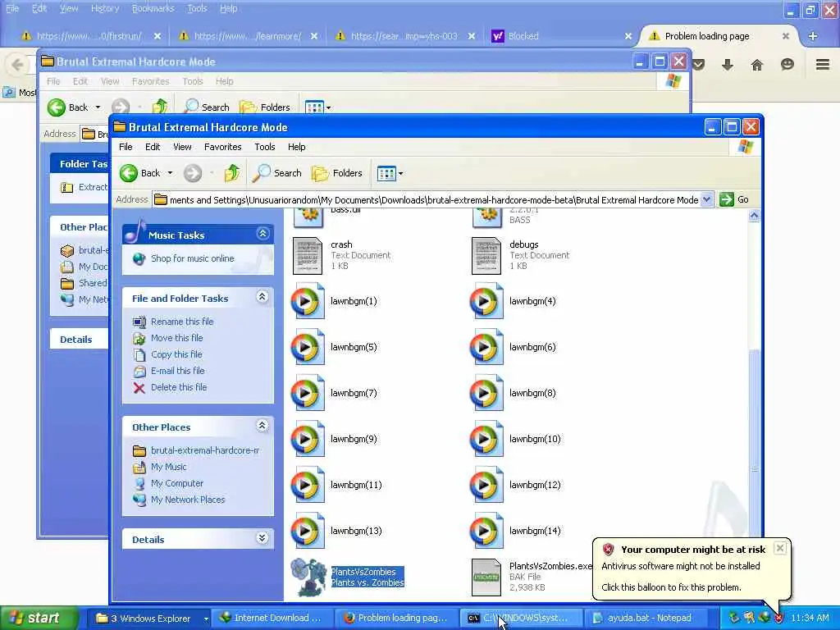Open Back history dropdown arrow in front window

pos(171,173)
